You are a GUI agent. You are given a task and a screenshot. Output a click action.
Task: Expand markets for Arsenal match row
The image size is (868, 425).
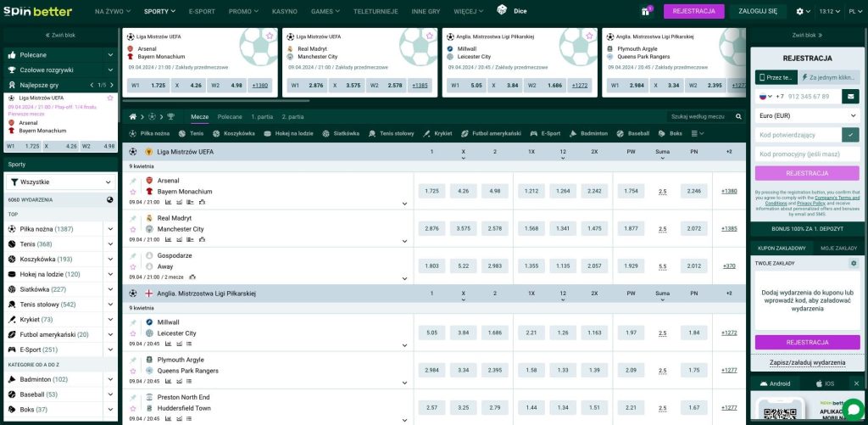[x=404, y=204]
